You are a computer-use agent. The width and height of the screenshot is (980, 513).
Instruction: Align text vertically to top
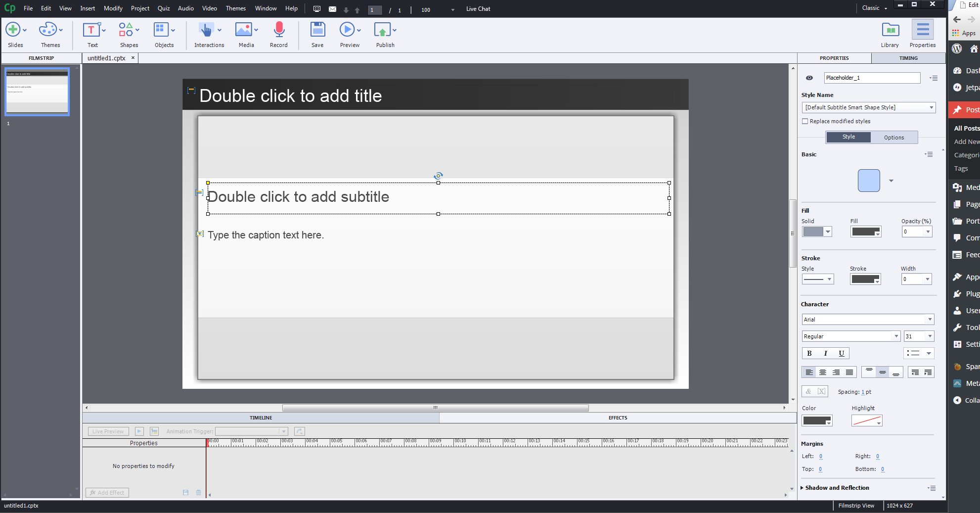869,372
